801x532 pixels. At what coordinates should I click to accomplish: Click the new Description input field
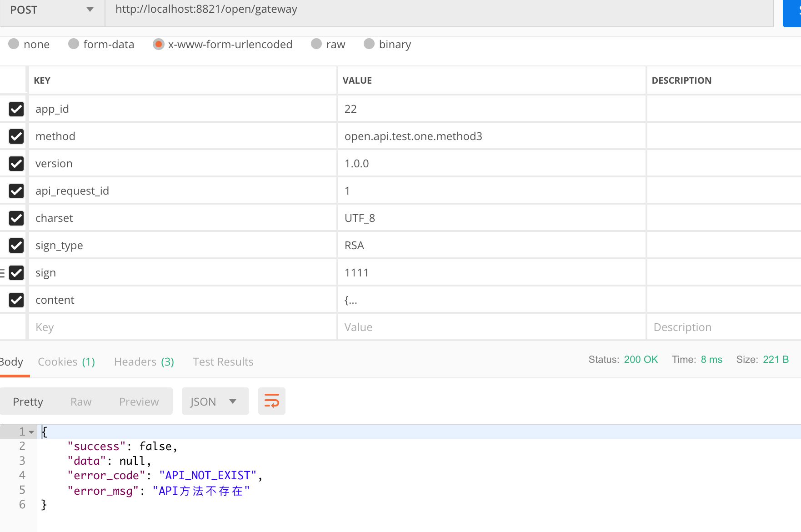724,327
